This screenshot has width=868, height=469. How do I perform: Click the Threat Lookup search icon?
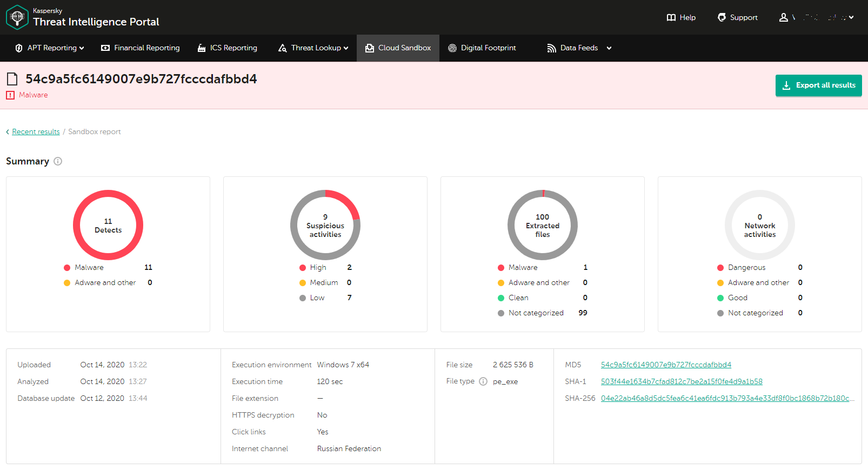(282, 48)
